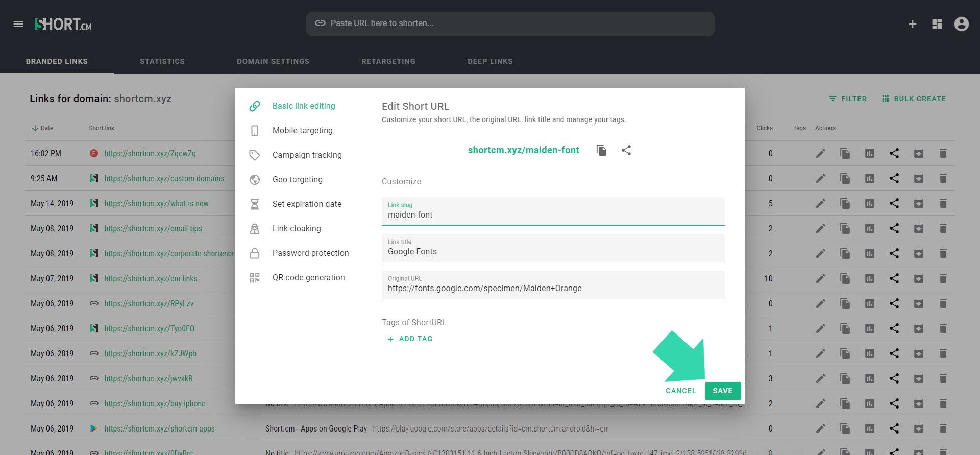The width and height of the screenshot is (980, 455).
Task: Click the Bulk Create button
Action: [914, 99]
